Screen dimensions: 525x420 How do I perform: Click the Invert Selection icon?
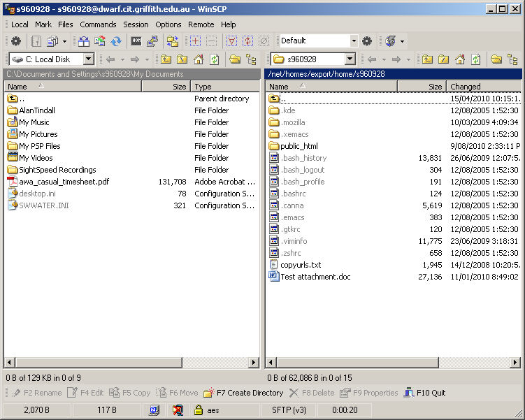[247, 41]
